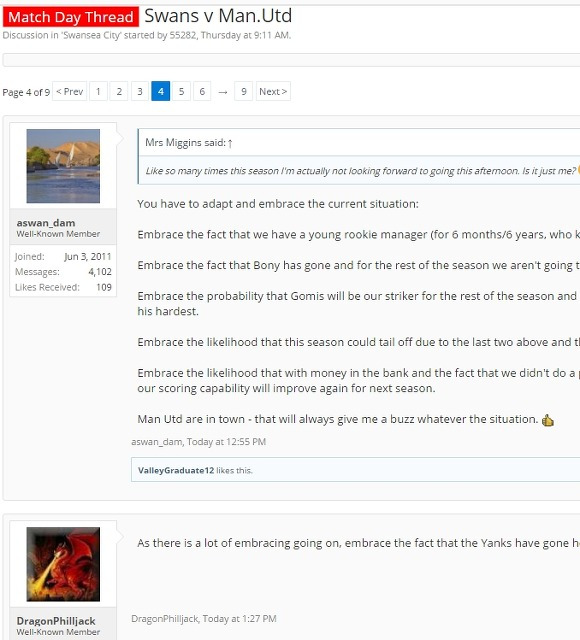Viewport: 580px width, 640px height.
Task: Open the 'Today at 1:27 PM' post permalink
Action: click(240, 619)
